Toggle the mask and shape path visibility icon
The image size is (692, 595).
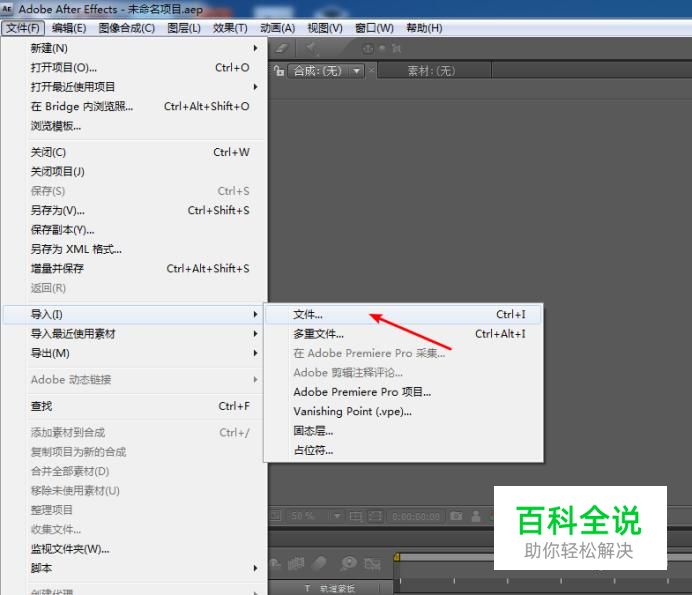pos(375,516)
